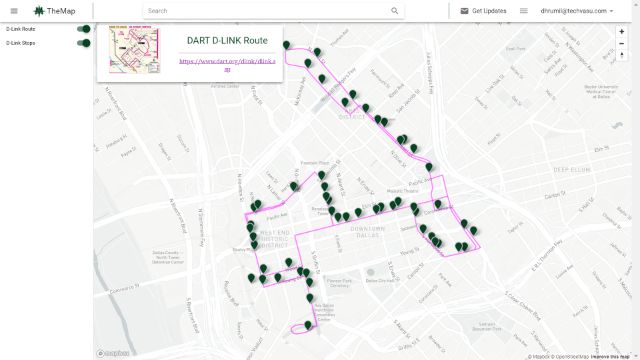Toggle the D-Link Route layer switch

(x=84, y=29)
